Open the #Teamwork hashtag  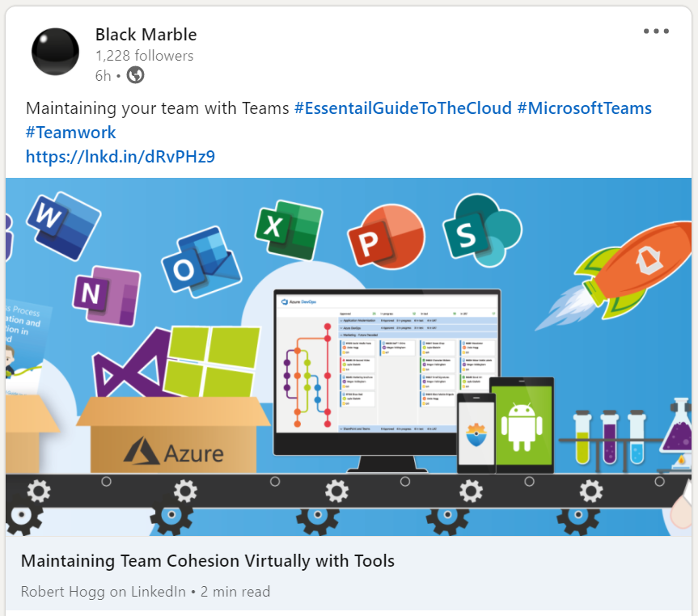click(71, 133)
